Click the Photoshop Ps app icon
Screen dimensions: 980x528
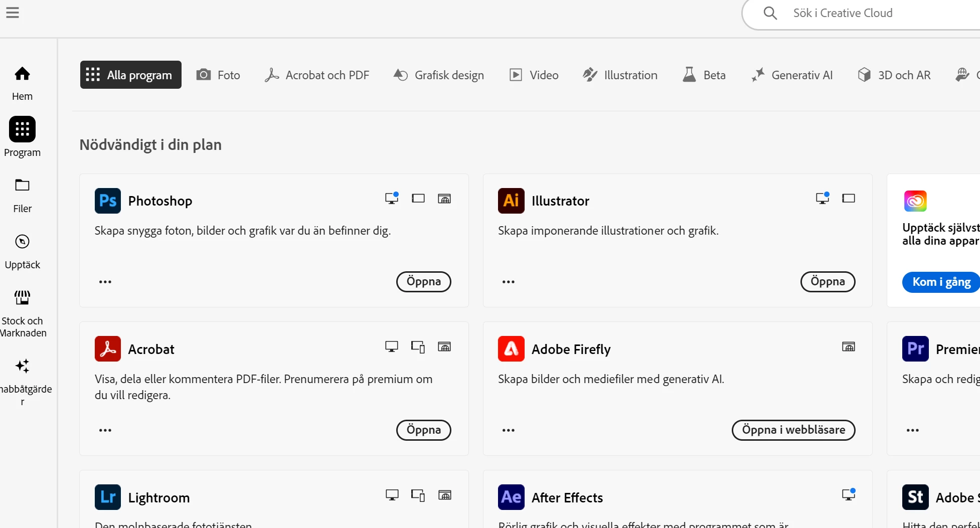click(x=108, y=201)
